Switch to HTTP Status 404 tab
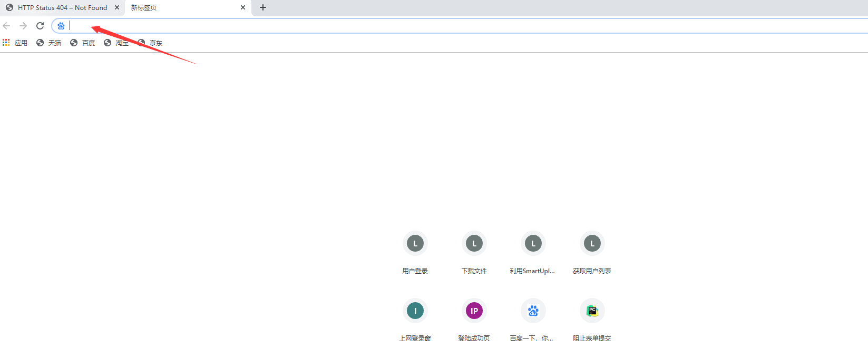Image resolution: width=868 pixels, height=358 pixels. coord(62,7)
